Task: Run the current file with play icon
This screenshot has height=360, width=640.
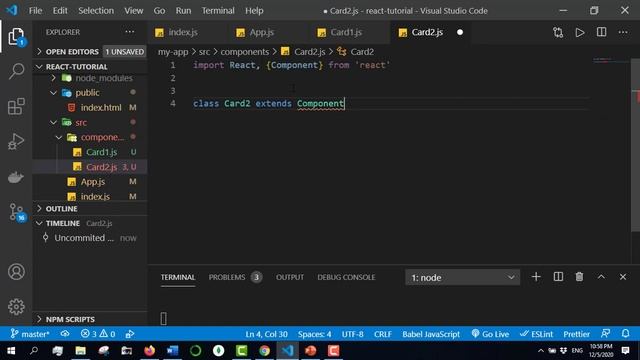Action: tap(580, 32)
